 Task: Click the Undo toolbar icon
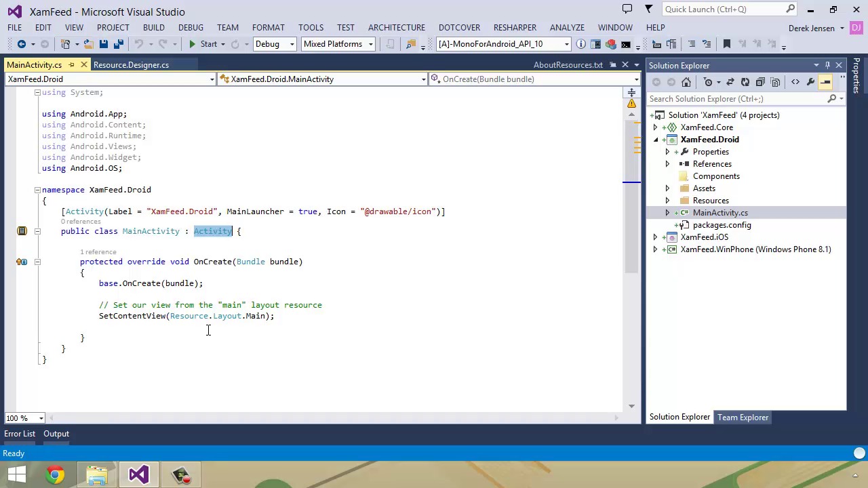(138, 44)
